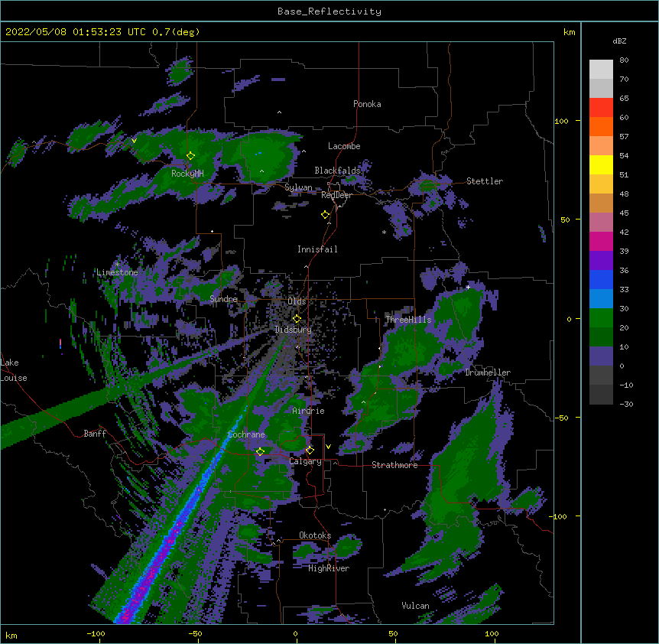Image resolution: width=659 pixels, height=644 pixels.
Task: Click the Calgary city label
Action: click(306, 461)
